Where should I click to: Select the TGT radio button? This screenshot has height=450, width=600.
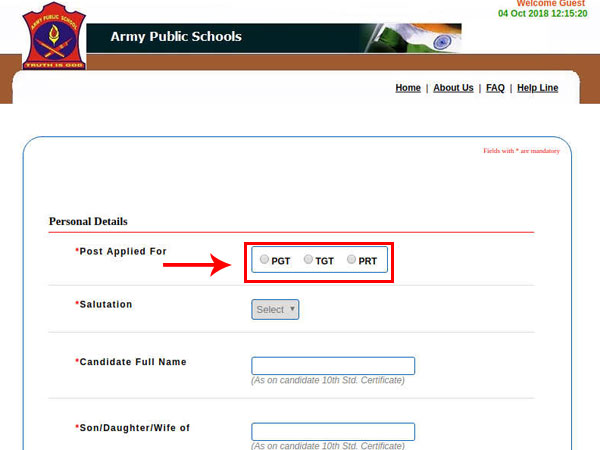tap(308, 259)
